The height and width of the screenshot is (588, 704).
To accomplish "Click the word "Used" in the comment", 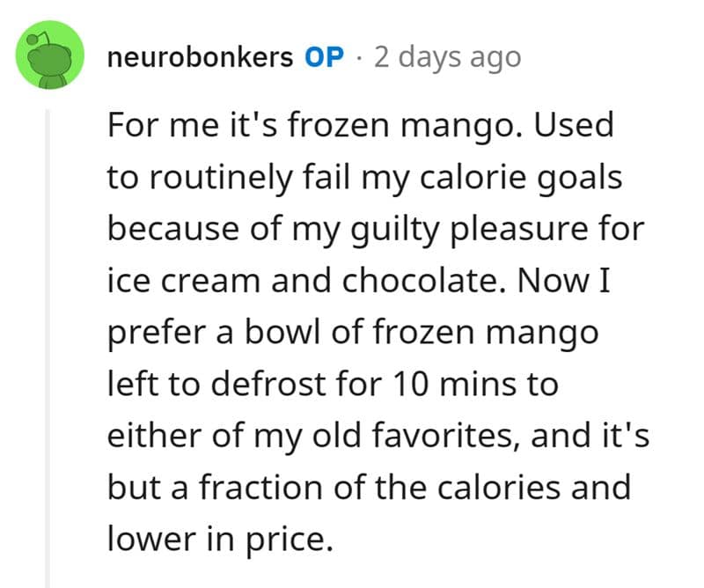I will [572, 126].
